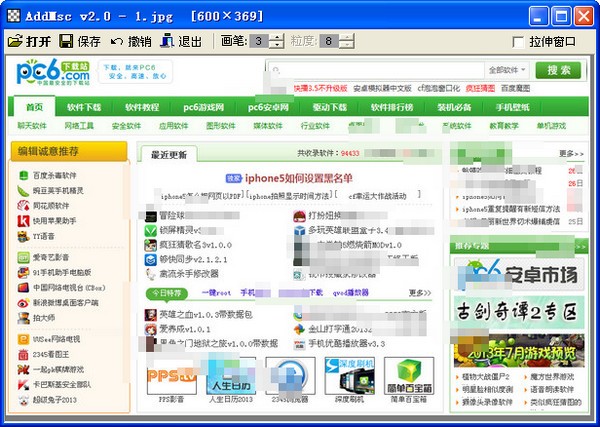600x427 pixels.
Task: Open the 单机游戏 category link
Action: click(551, 126)
